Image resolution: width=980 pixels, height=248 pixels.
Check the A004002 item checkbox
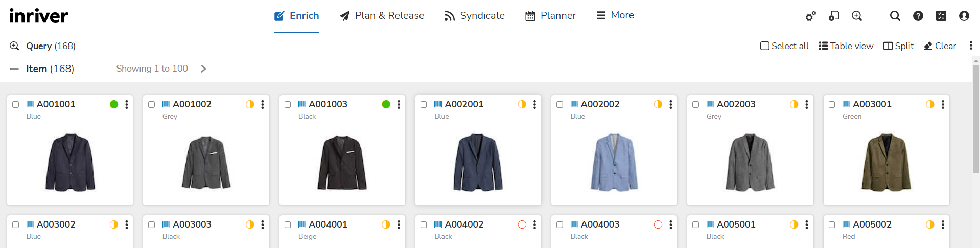(x=424, y=224)
